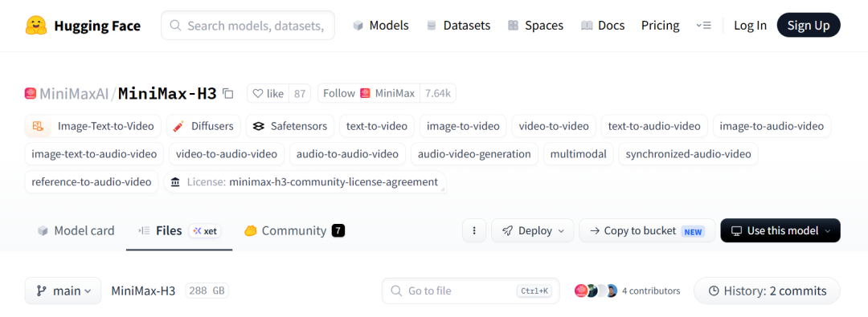
Task: Open the main branch selector dropdown
Action: point(63,291)
